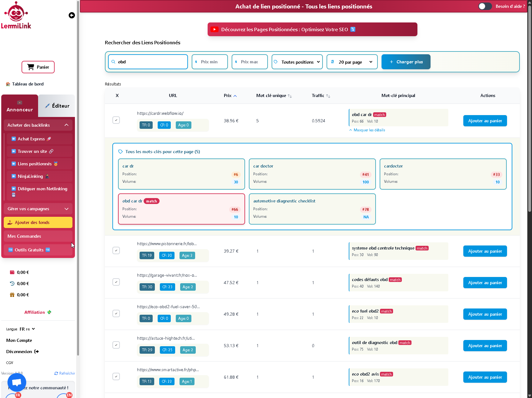Open Liens positionnés menu item
This screenshot has width=532, height=398.
(x=35, y=164)
